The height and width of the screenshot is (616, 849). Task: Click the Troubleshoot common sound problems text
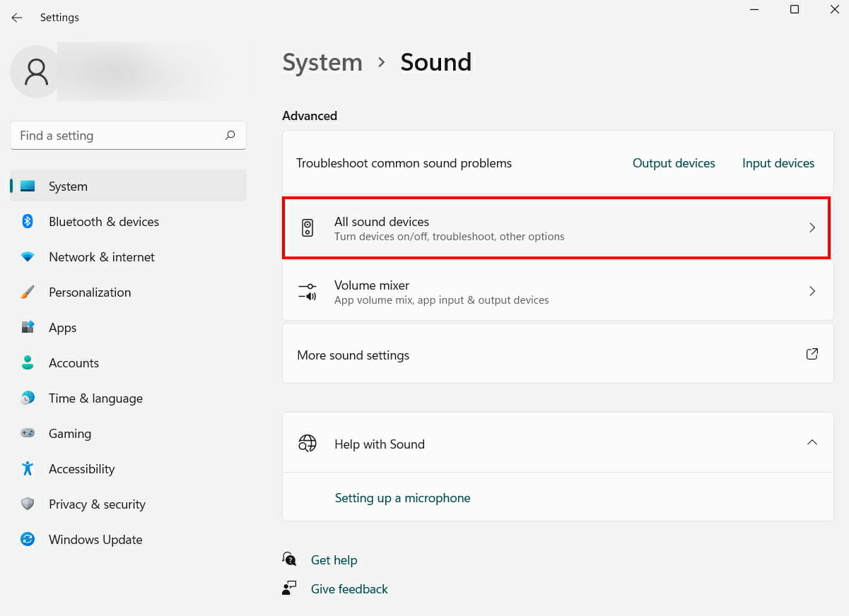tap(404, 163)
